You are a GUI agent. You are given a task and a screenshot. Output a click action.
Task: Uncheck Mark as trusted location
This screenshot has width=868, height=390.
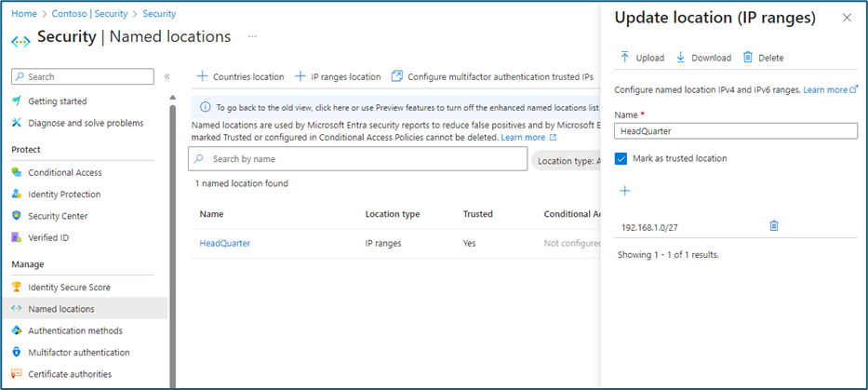[x=621, y=158]
